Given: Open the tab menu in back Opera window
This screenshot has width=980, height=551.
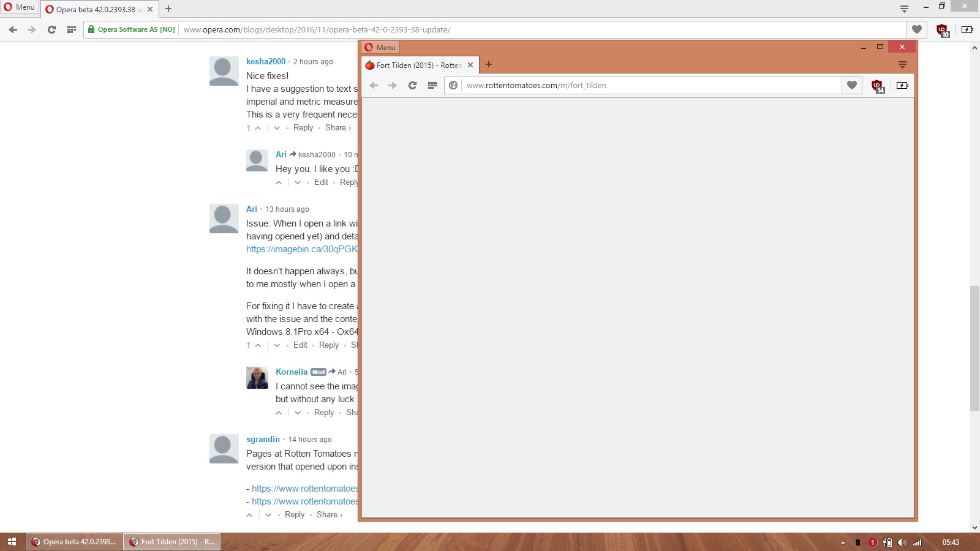Looking at the screenshot, I should tap(904, 9).
